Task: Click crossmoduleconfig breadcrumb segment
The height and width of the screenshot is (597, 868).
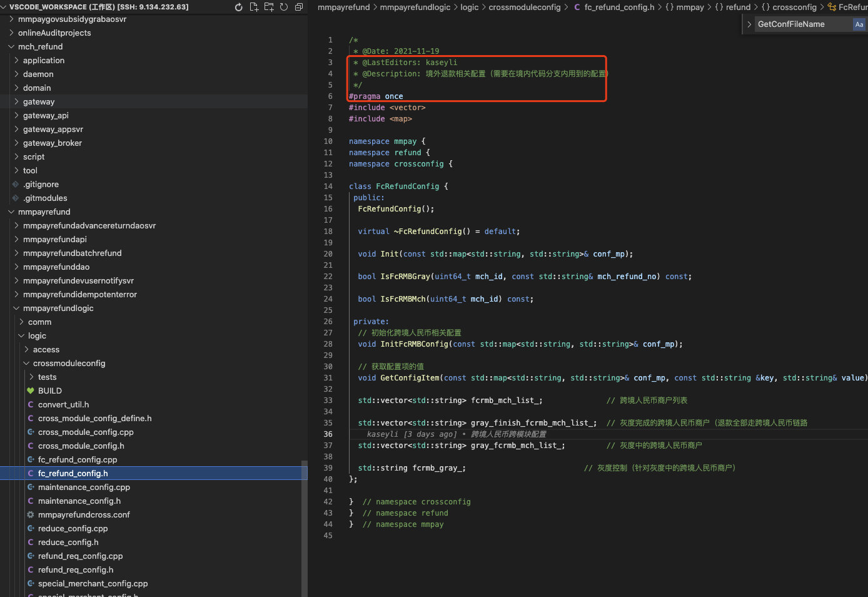Action: point(525,7)
